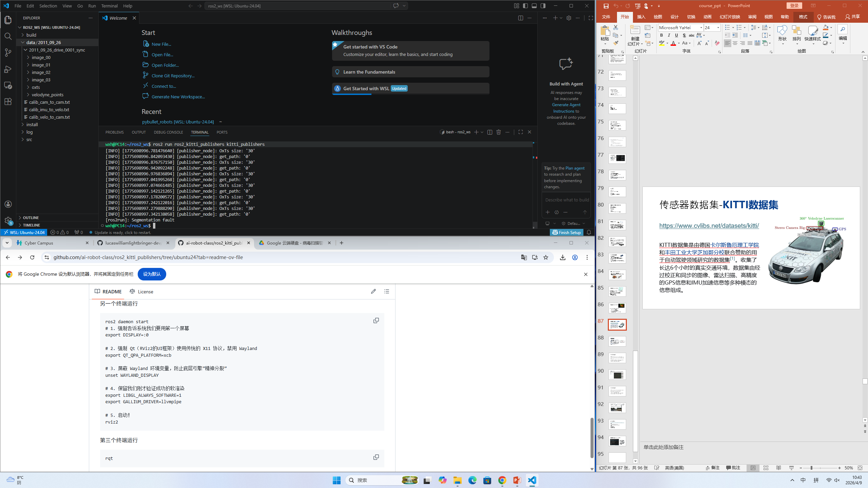This screenshot has height=488, width=868.
Task: Expand the OUTLINE section
Action: click(58, 218)
